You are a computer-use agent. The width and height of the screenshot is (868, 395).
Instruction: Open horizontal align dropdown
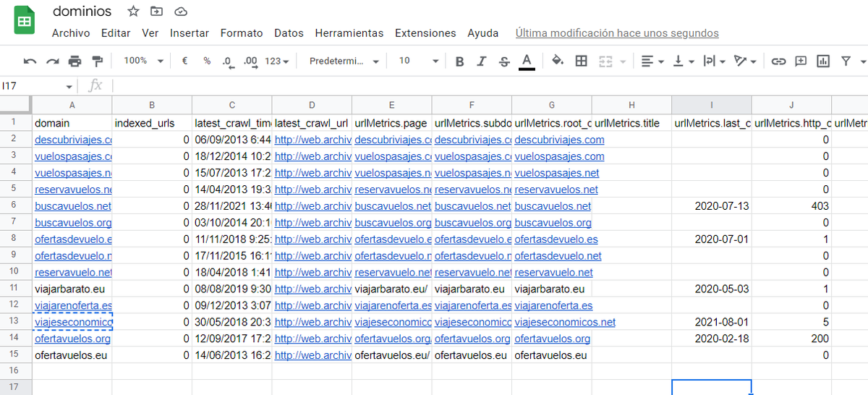click(652, 61)
